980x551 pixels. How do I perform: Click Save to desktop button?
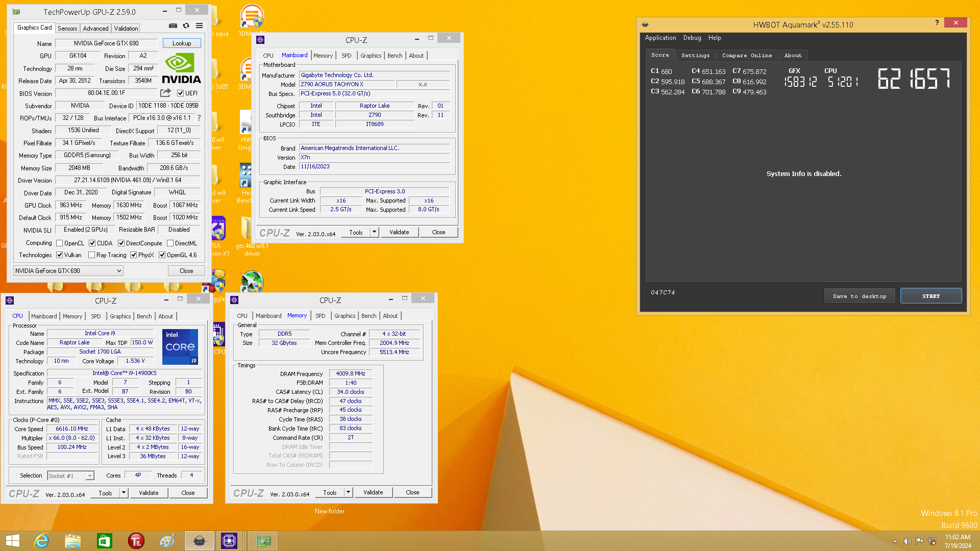pyautogui.click(x=860, y=296)
